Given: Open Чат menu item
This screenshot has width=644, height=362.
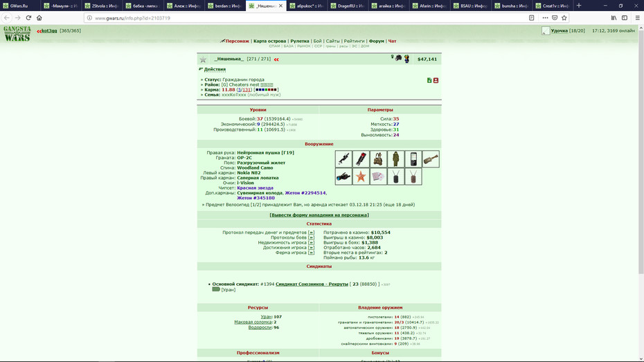Looking at the screenshot, I should click(392, 41).
